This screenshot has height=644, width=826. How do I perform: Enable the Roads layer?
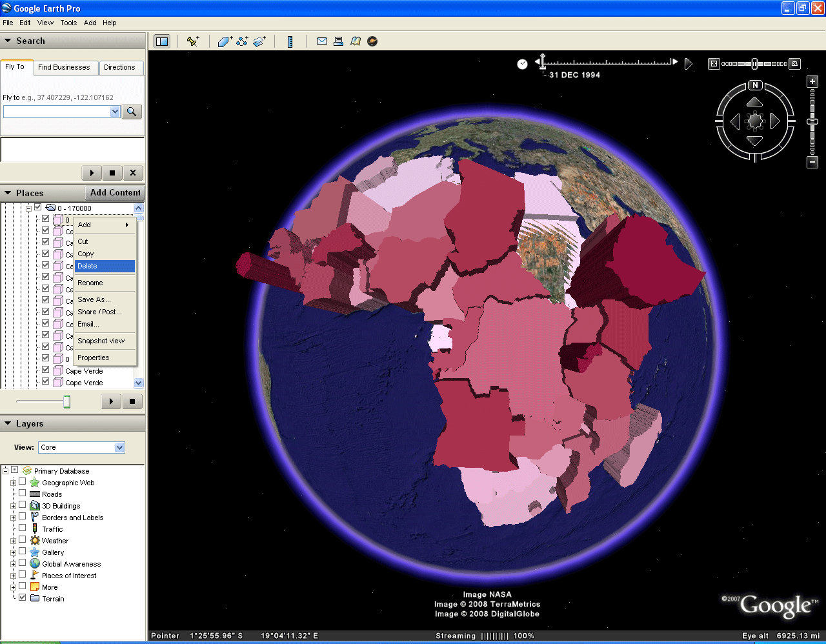[23, 494]
